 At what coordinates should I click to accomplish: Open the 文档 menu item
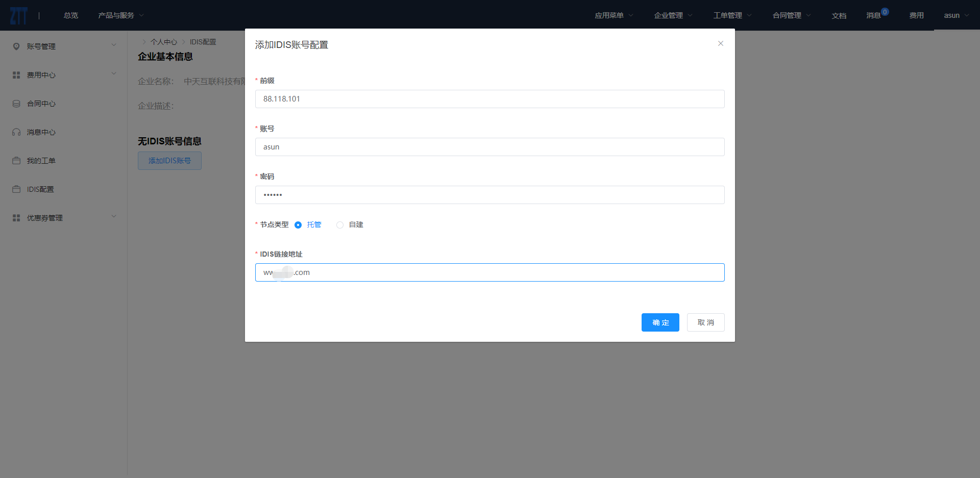click(839, 15)
